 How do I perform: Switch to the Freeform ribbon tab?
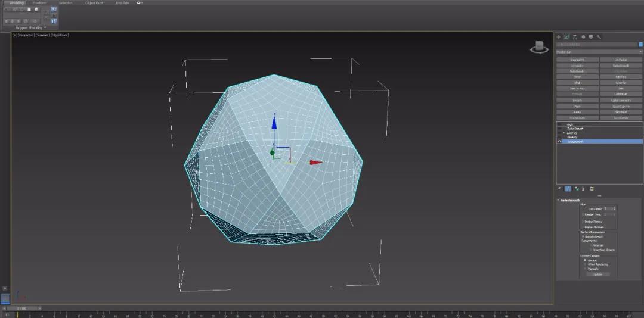39,3
